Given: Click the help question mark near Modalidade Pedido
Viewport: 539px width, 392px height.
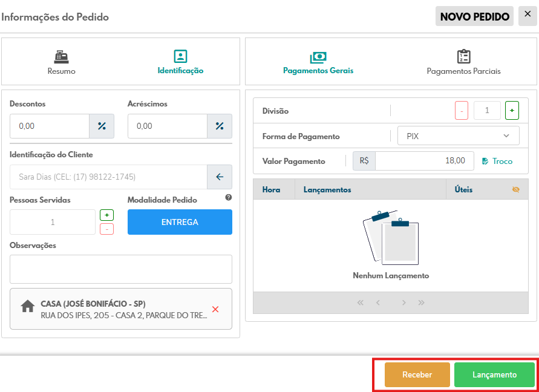Looking at the screenshot, I should pos(229,197).
